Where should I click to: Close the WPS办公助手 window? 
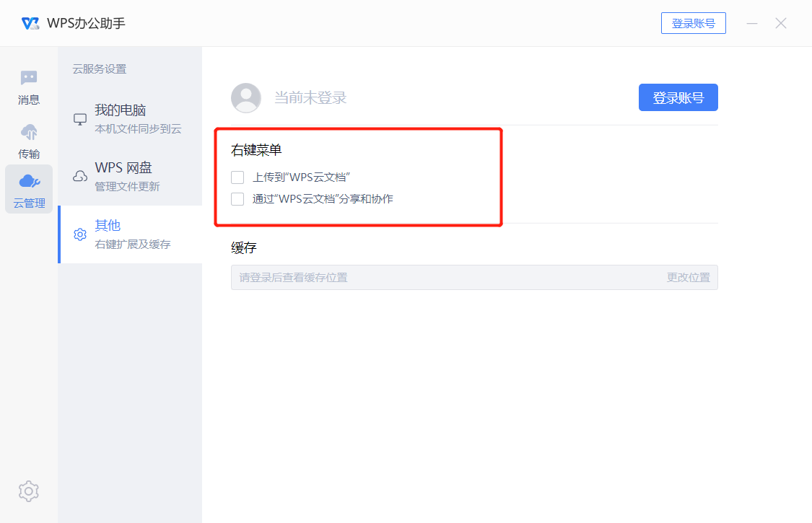click(x=781, y=23)
